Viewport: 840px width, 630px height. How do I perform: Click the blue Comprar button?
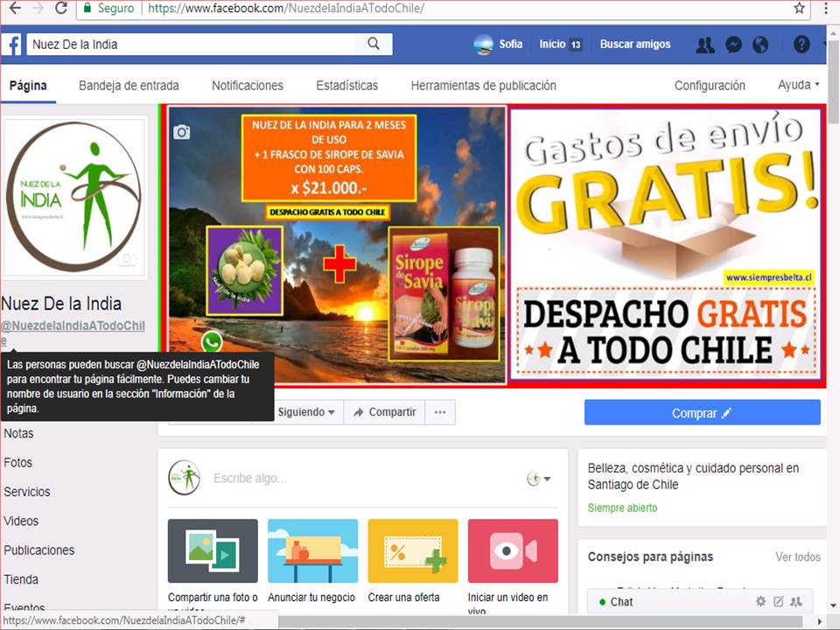pos(702,413)
